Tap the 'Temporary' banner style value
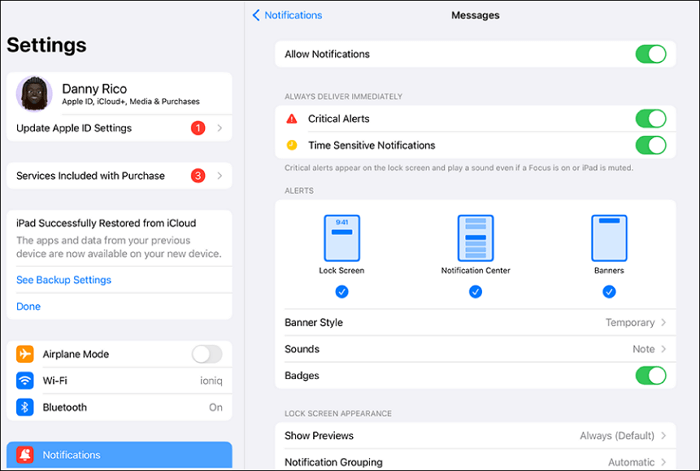This screenshot has width=700, height=471. (630, 322)
